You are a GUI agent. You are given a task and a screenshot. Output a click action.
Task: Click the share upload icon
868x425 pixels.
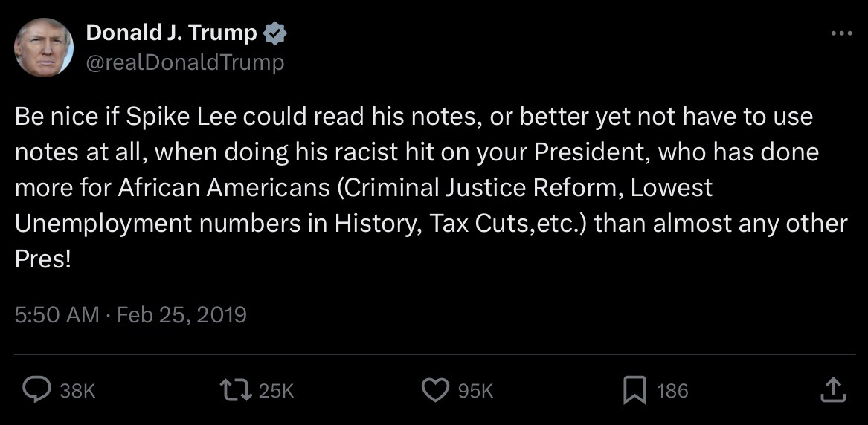833,390
